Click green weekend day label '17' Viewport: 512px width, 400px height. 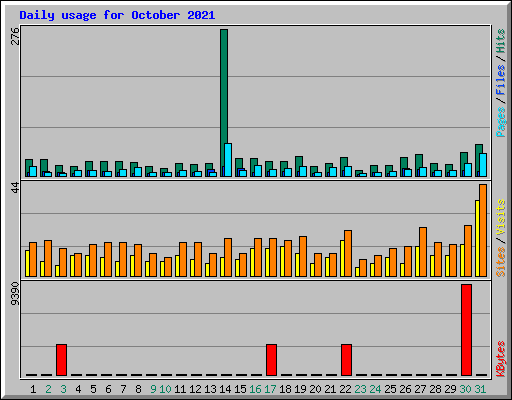click(270, 389)
